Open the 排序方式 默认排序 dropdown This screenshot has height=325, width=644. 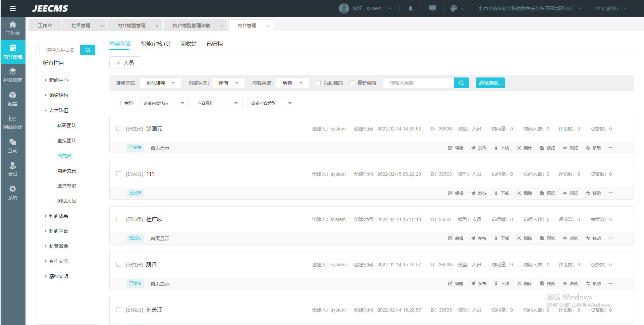click(x=160, y=83)
